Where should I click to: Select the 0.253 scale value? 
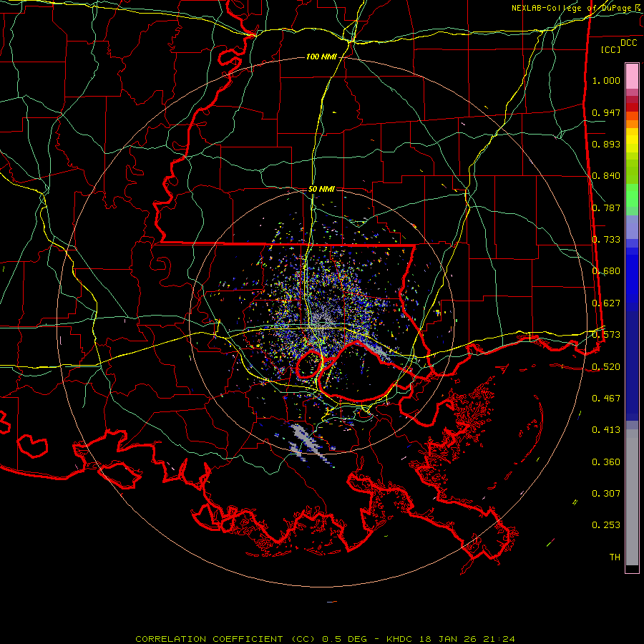tap(606, 525)
